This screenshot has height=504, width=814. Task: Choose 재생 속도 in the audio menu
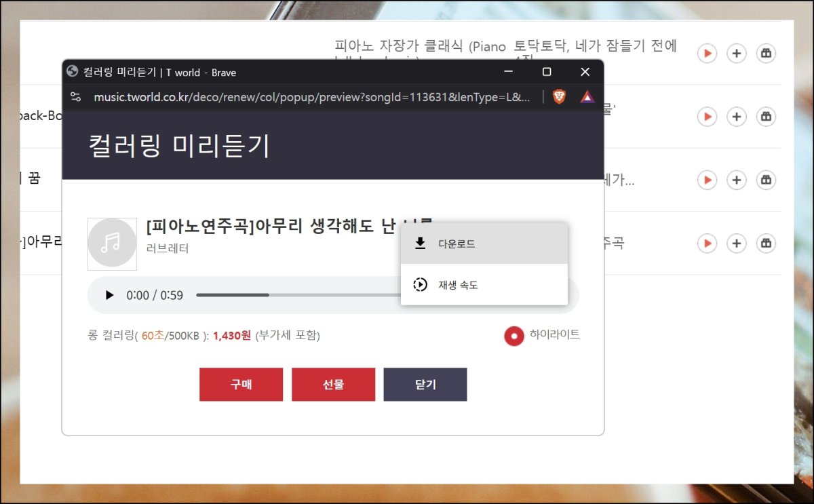[484, 285]
